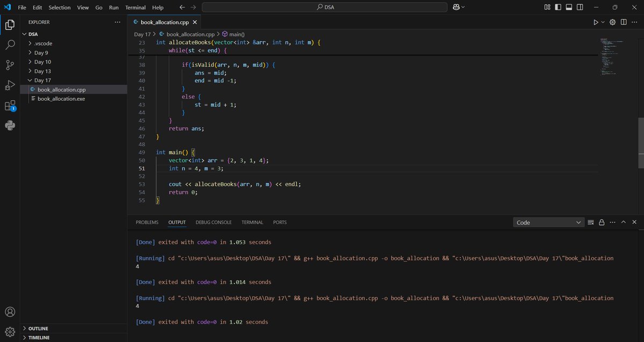
Task: Collapse the Day 17 folder
Action: (74, 80)
